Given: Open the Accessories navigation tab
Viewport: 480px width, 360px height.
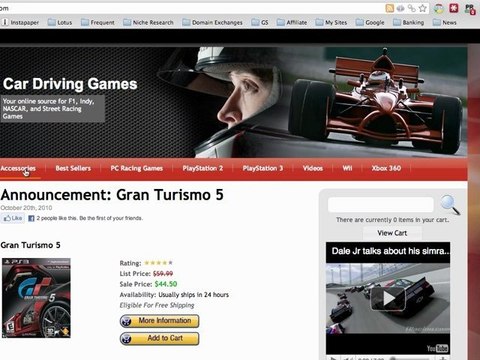Looking at the screenshot, I should pyautogui.click(x=18, y=168).
